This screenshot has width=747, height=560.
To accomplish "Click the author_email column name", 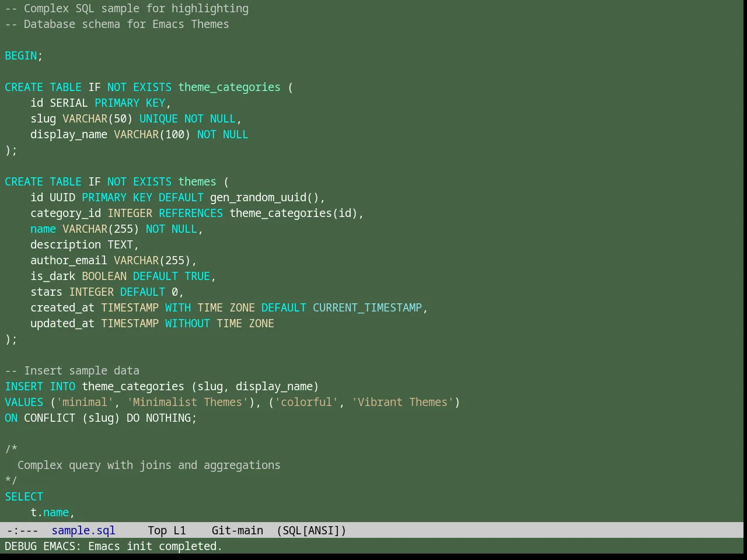I will [69, 260].
